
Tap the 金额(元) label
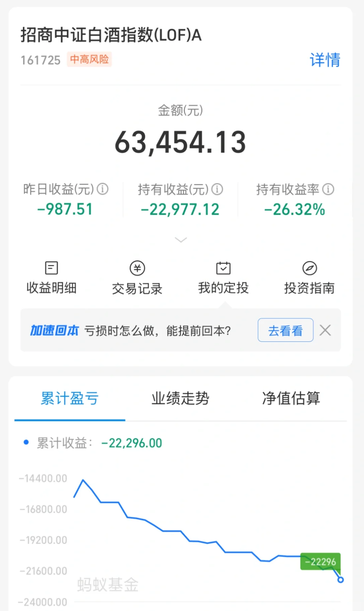pyautogui.click(x=181, y=110)
